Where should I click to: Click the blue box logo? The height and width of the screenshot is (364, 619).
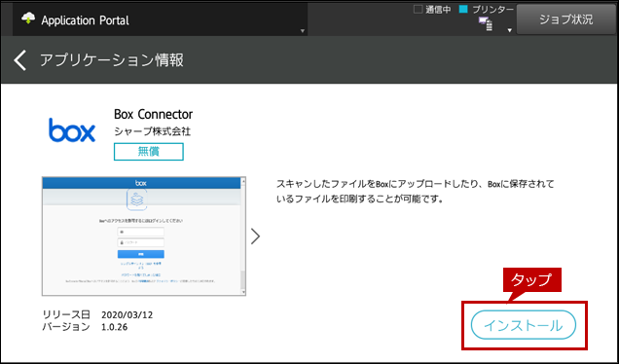coord(72,129)
